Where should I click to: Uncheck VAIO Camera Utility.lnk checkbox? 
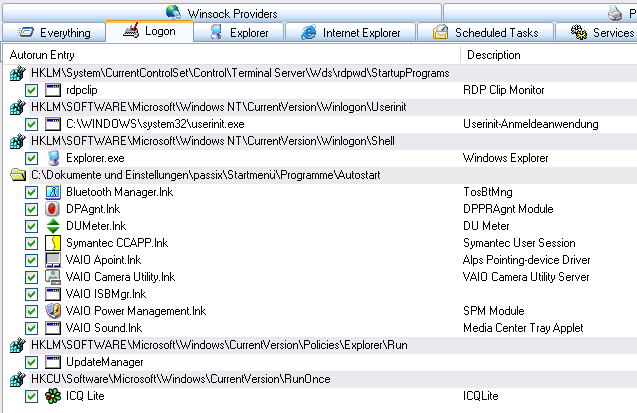tap(32, 277)
